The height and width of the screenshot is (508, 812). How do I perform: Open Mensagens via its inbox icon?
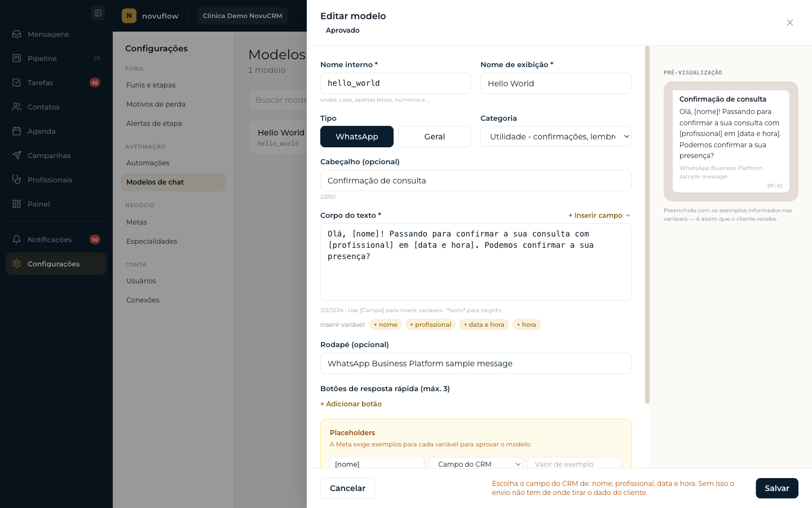[17, 34]
